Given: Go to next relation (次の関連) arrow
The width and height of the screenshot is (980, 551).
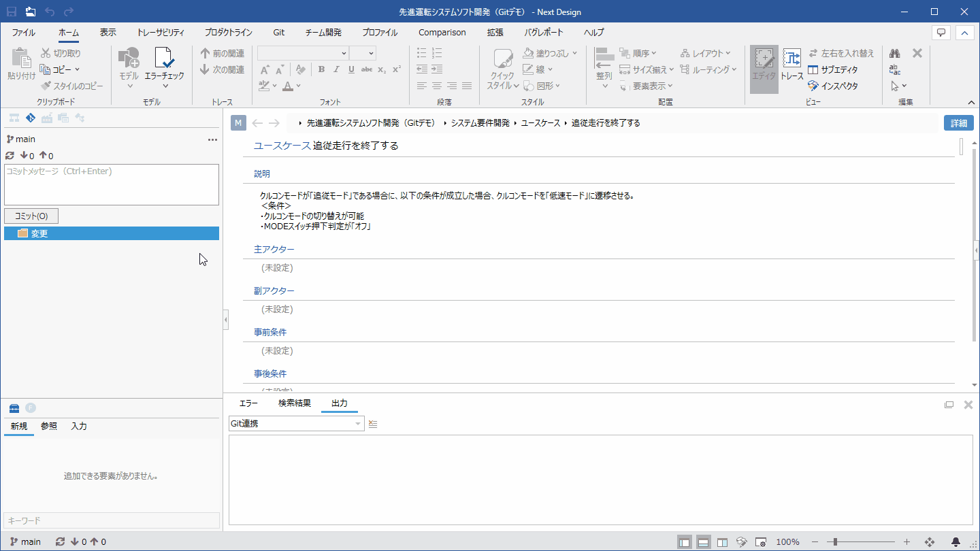Looking at the screenshot, I should tap(205, 69).
